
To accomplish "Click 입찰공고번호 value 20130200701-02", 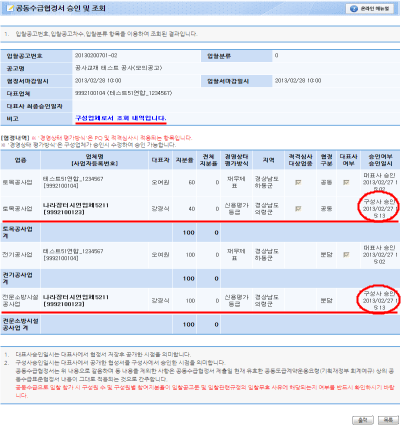I will 96,56.
